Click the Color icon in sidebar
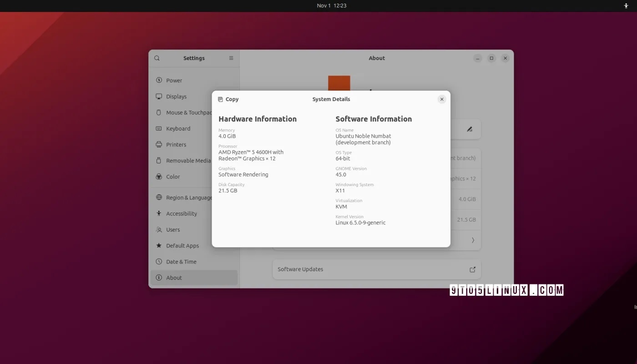This screenshot has height=364, width=637. 159,177
